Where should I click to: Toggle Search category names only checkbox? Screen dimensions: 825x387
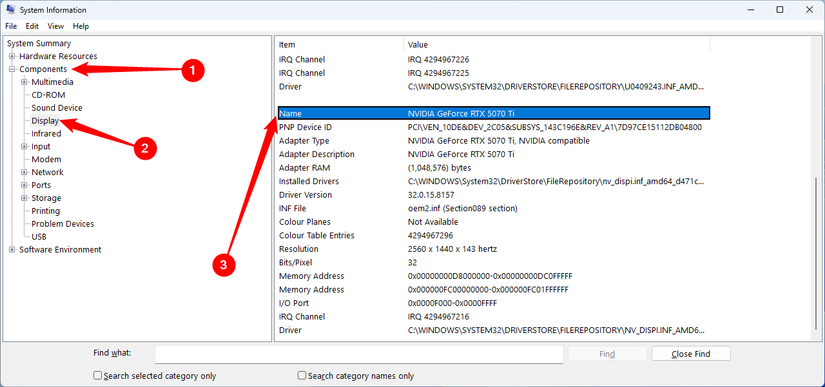[302, 376]
